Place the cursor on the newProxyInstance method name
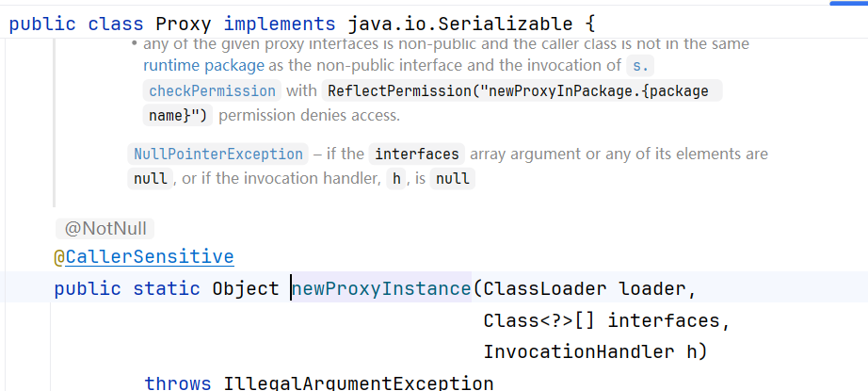868x391 pixels. 381,289
